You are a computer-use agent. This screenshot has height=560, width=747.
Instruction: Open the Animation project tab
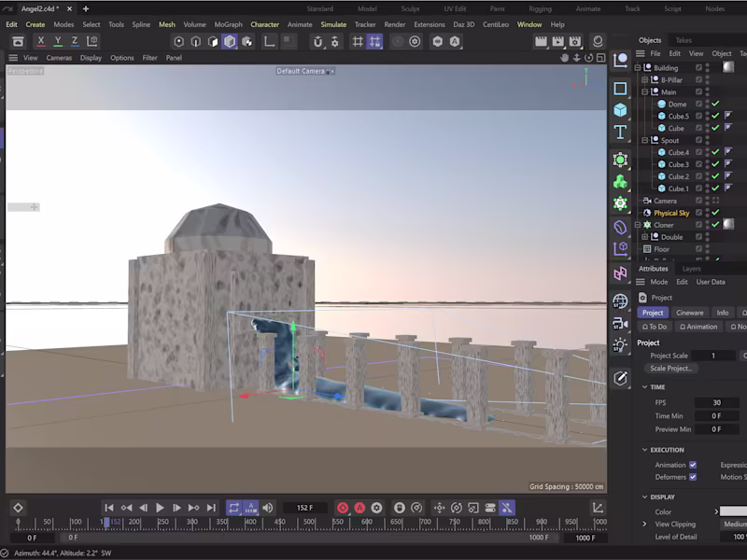point(698,327)
